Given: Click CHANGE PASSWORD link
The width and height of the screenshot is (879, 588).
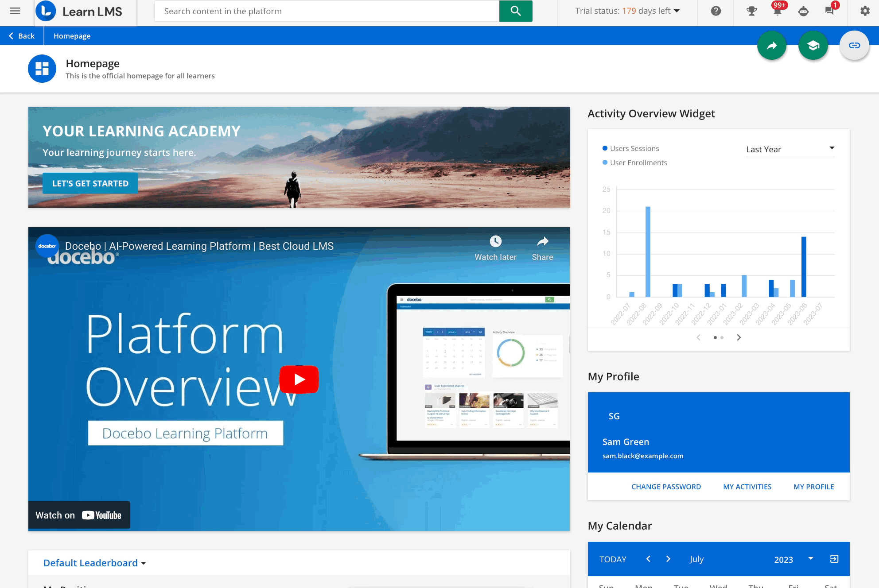Looking at the screenshot, I should (666, 487).
